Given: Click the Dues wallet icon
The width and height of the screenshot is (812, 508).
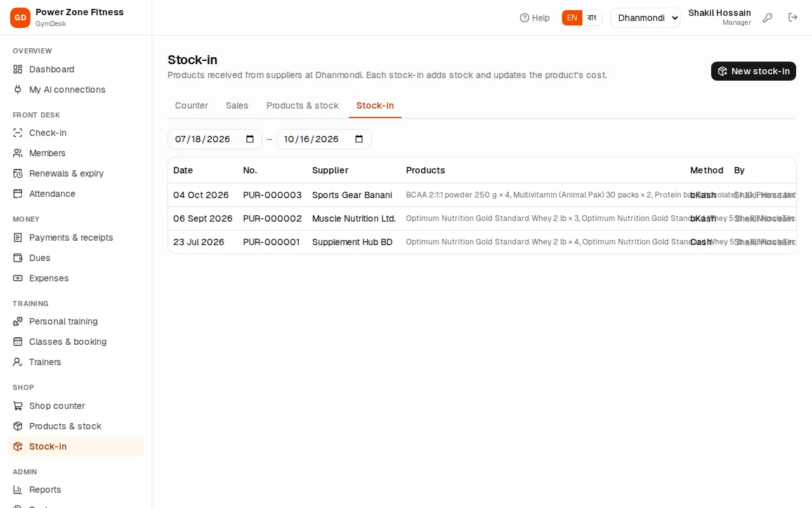Looking at the screenshot, I should click(x=18, y=258).
